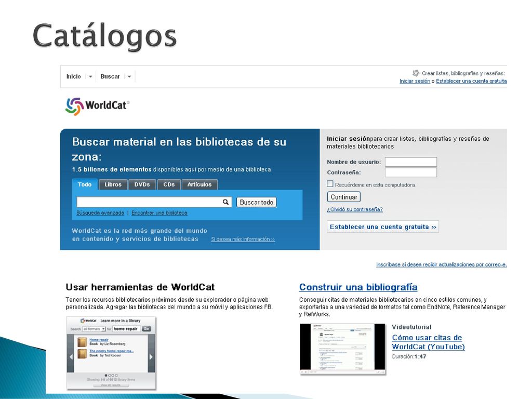Open Inscríbase para actualizaciones por correo-e link
Image resolution: width=532 pixels, height=399 pixels.
[442, 264]
